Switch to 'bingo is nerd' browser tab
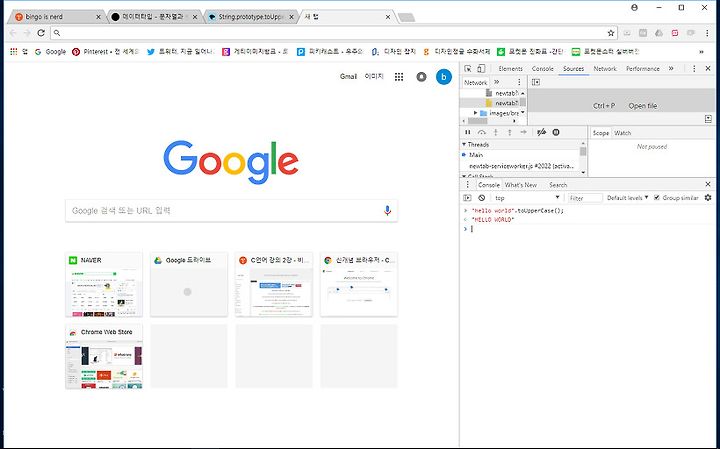720x449 pixels. [x=56, y=17]
